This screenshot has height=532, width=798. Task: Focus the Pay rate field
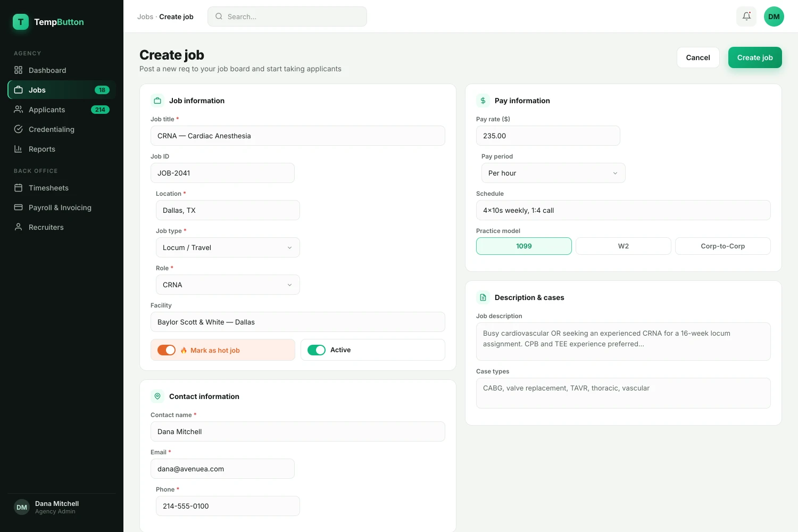click(548, 136)
